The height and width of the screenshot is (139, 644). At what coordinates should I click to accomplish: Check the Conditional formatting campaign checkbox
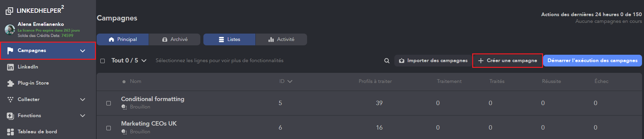click(x=108, y=103)
